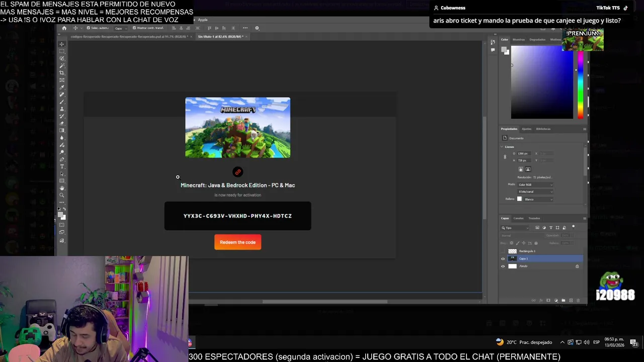Click the Relleno white color swatch
The height and width of the screenshot is (362, 644).
[520, 199]
